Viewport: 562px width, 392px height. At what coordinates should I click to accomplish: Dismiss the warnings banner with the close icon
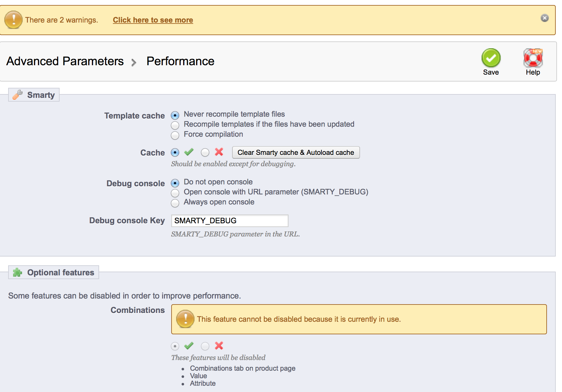[x=545, y=18]
